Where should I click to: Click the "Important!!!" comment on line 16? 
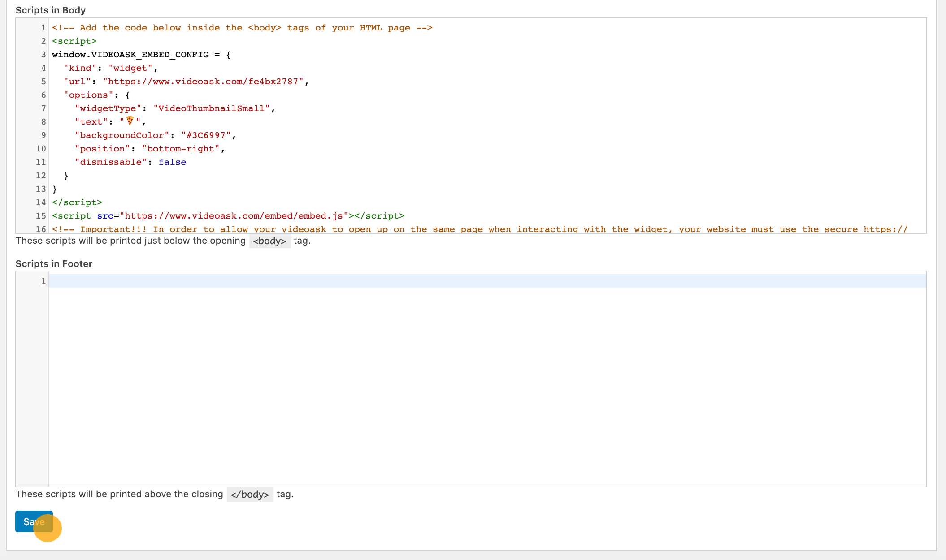(480, 229)
